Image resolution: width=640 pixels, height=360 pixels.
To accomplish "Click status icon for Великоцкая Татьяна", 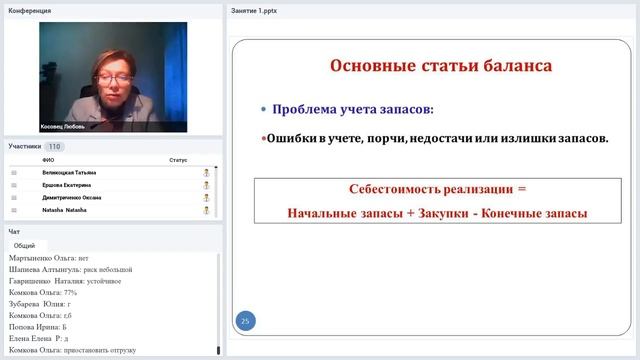I will click(207, 173).
